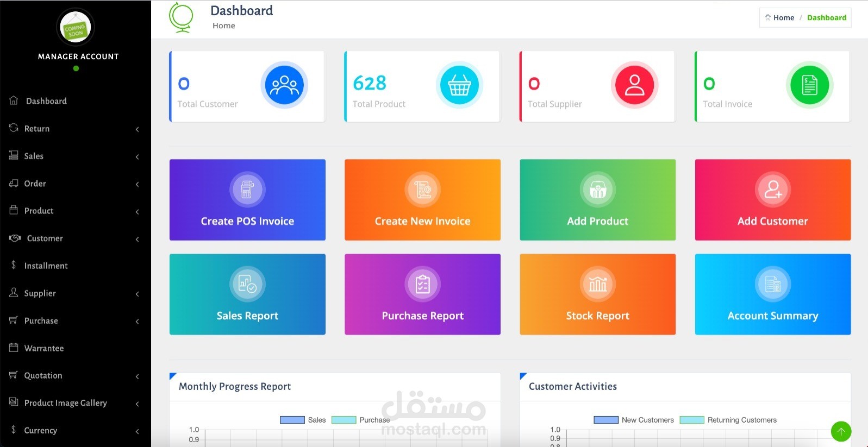Open the Sales sidebar menu item
The image size is (868, 447).
[76, 156]
